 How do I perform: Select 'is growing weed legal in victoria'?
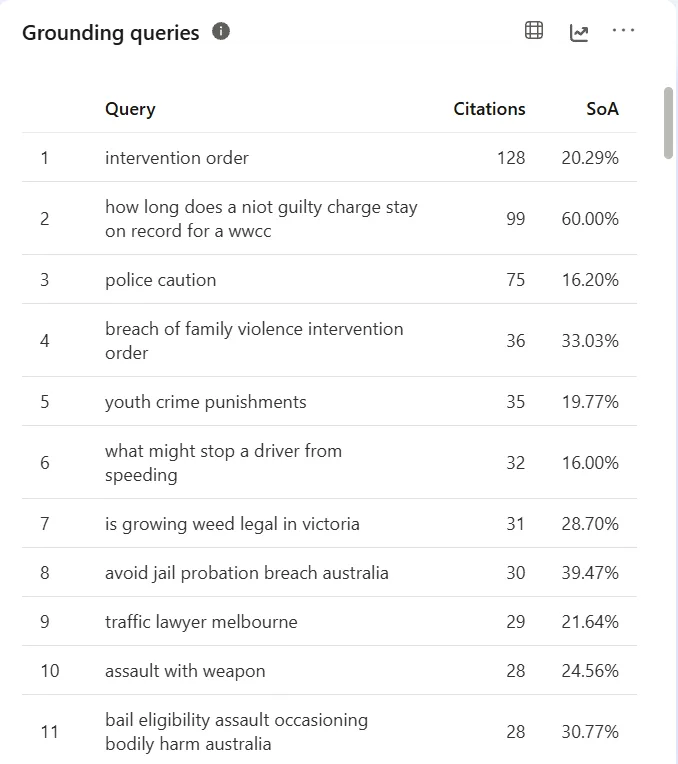click(232, 524)
